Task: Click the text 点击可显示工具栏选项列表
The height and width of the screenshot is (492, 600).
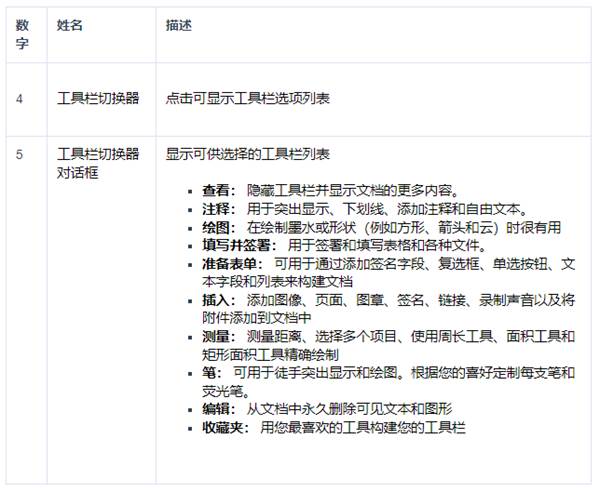Action: tap(248, 98)
